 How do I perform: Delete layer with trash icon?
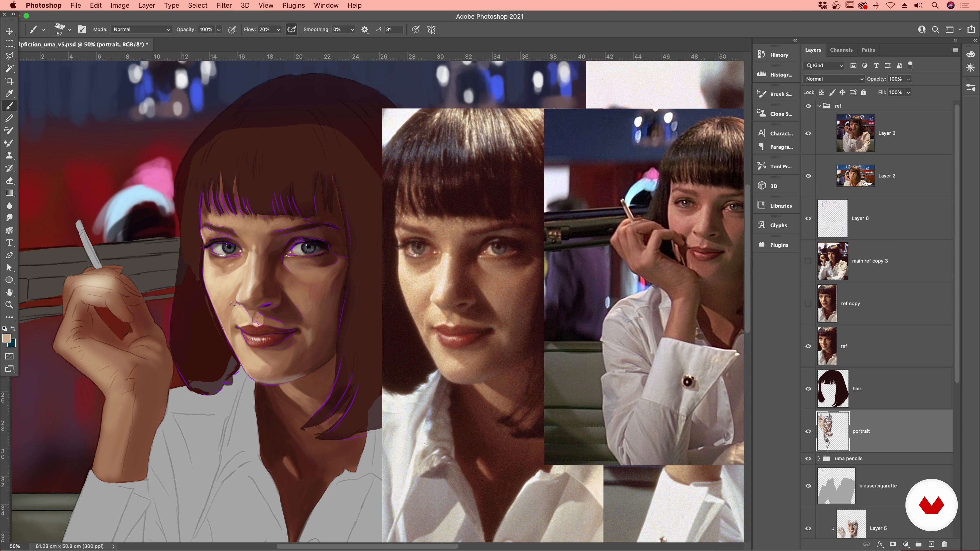coord(944,544)
